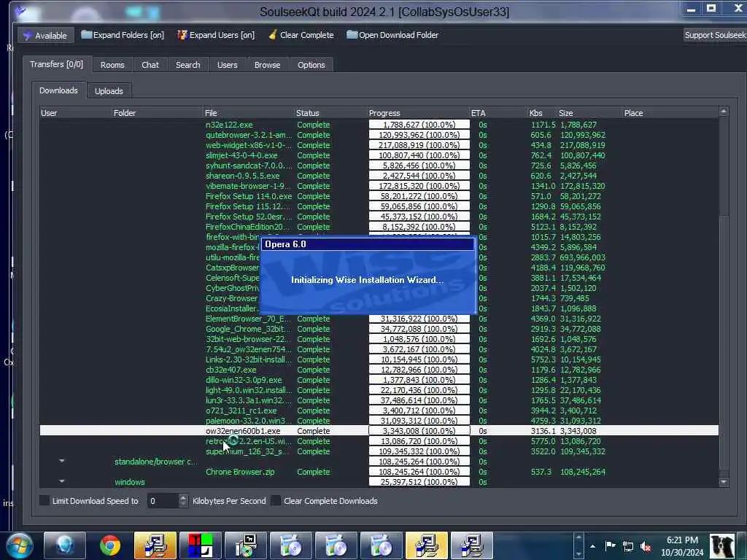The width and height of the screenshot is (747, 560).
Task: Click the Available status button
Action: click(46, 35)
